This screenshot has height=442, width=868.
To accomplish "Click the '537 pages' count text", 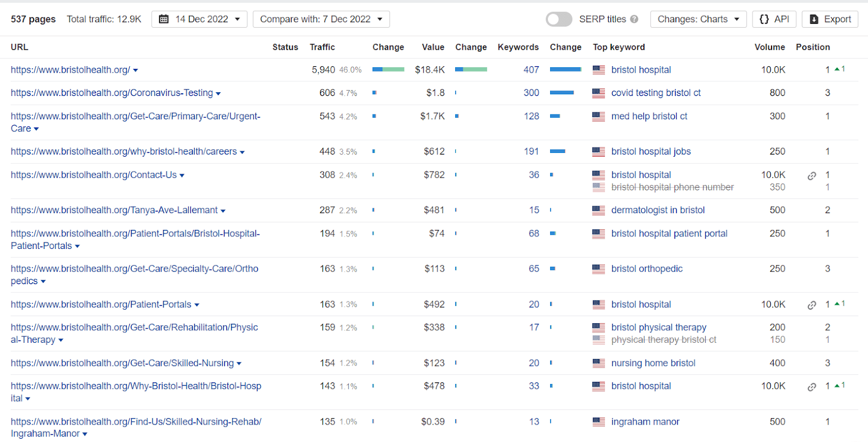I will (x=33, y=20).
